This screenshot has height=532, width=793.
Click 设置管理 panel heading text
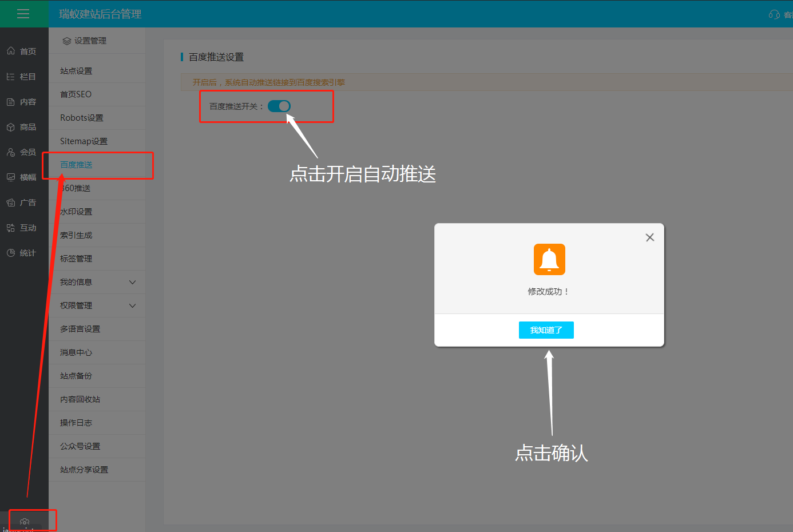click(x=90, y=41)
